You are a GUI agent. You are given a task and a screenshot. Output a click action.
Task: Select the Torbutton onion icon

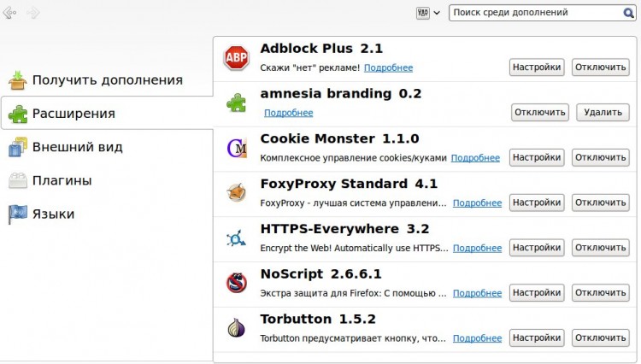click(236, 327)
